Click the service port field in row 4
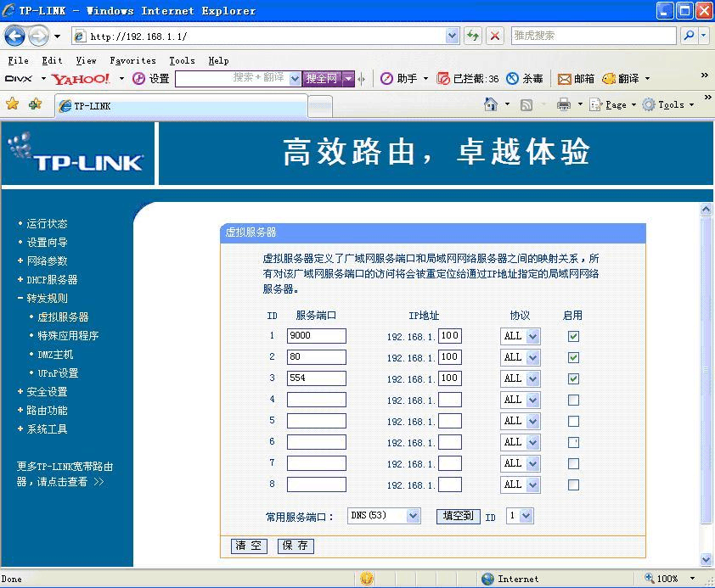Screen dimensions: 715x588 316,400
